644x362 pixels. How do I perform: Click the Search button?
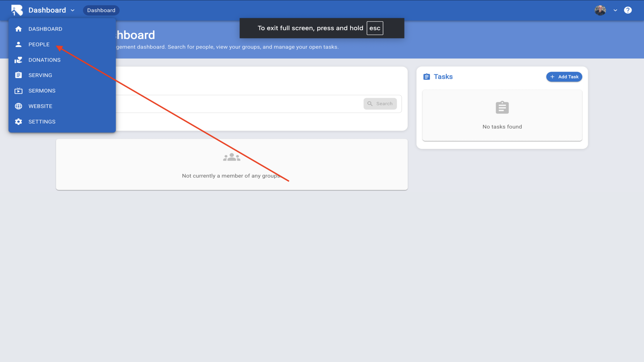tap(380, 104)
